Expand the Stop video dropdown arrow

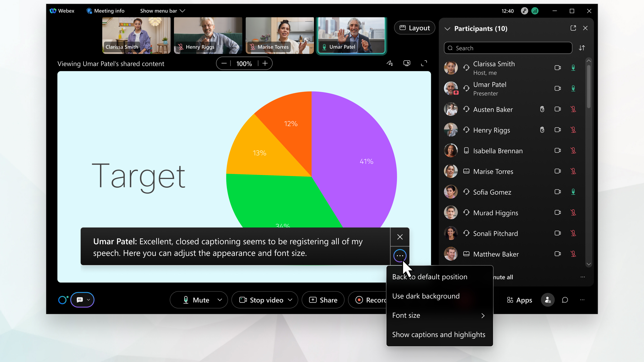point(290,300)
